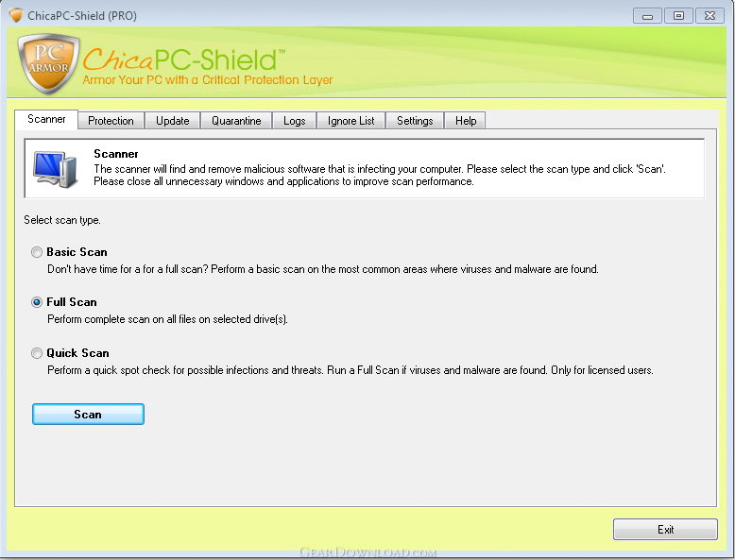Viewport: 735px width, 560px height.
Task: Go to the Quarantine tab
Action: point(236,121)
